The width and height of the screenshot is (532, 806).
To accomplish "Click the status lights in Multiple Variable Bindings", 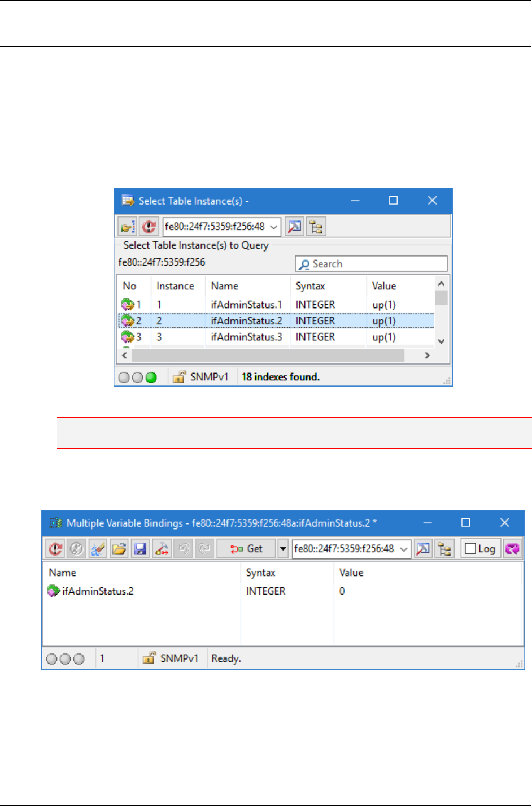I will (65, 659).
